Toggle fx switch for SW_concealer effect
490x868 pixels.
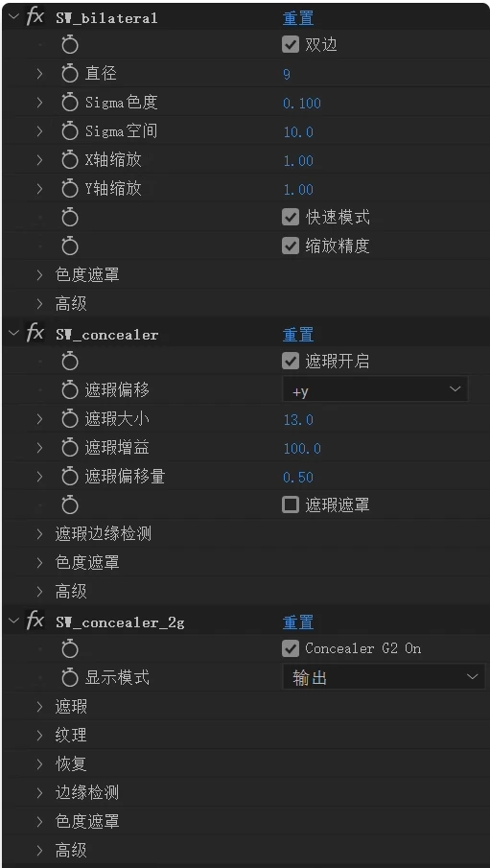(35, 334)
